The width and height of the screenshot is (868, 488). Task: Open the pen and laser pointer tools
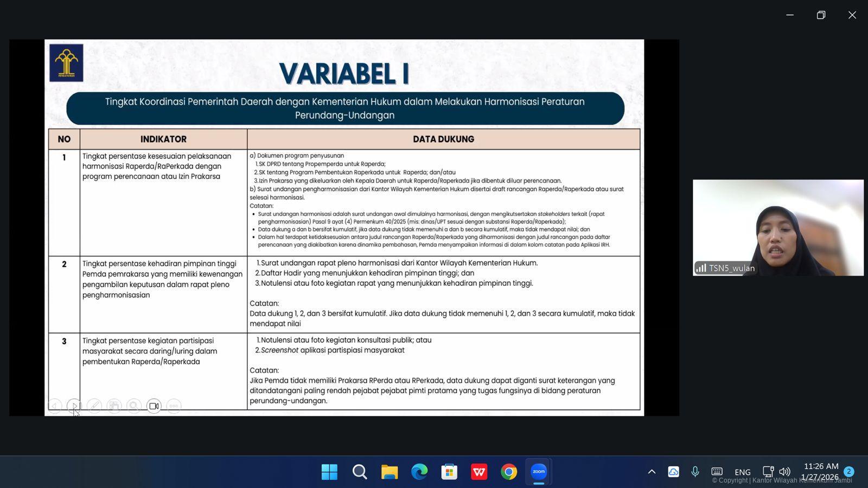94,406
